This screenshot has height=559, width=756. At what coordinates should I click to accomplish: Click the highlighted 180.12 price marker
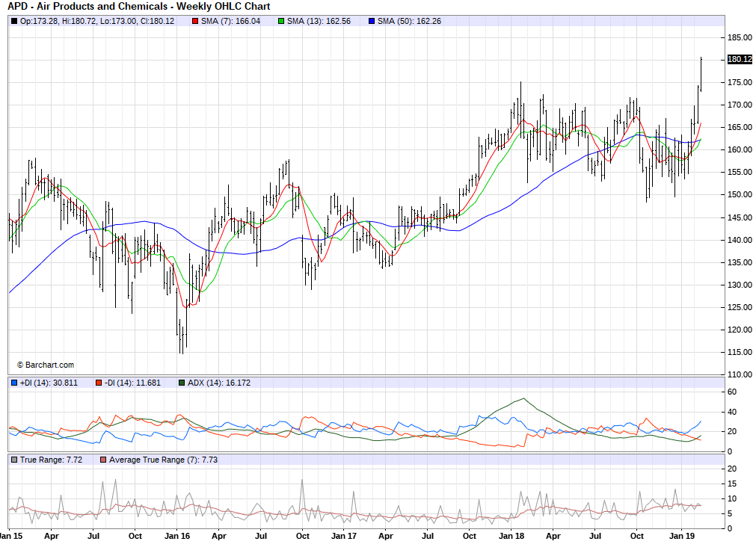coord(740,59)
